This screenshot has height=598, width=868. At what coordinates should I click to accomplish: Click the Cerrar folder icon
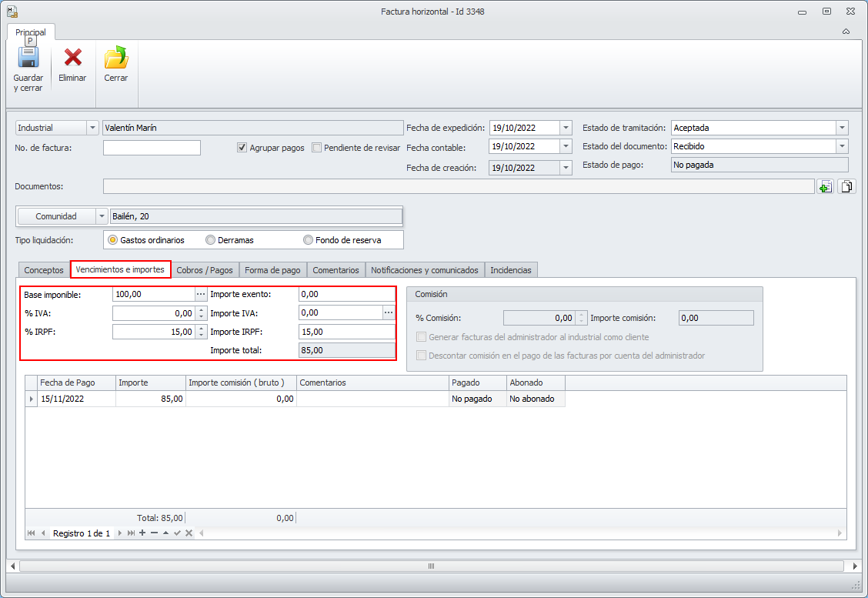coord(116,58)
